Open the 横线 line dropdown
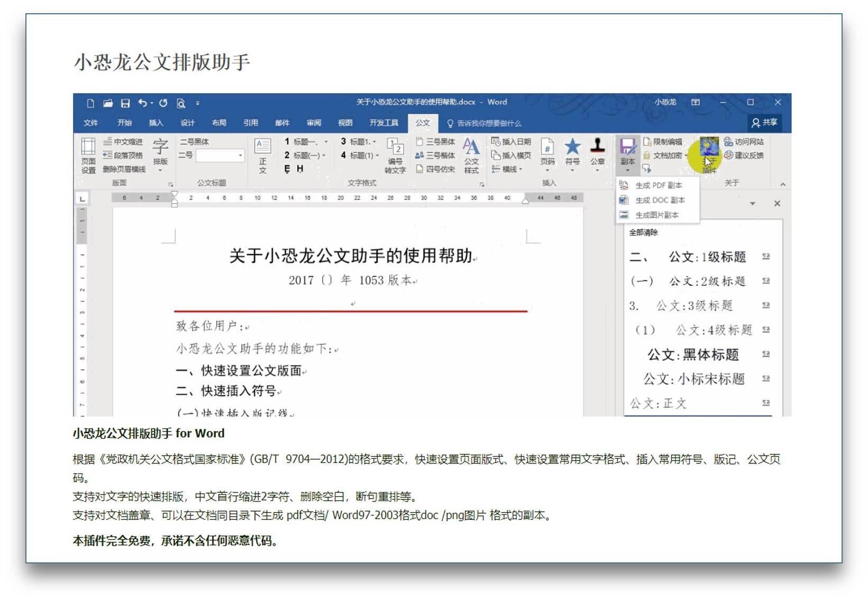The width and height of the screenshot is (868, 601). pos(507,169)
